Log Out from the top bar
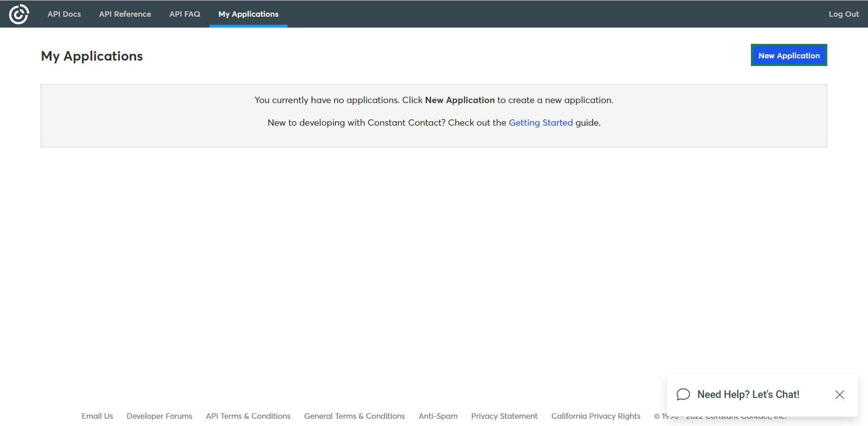868x426 pixels. point(843,14)
